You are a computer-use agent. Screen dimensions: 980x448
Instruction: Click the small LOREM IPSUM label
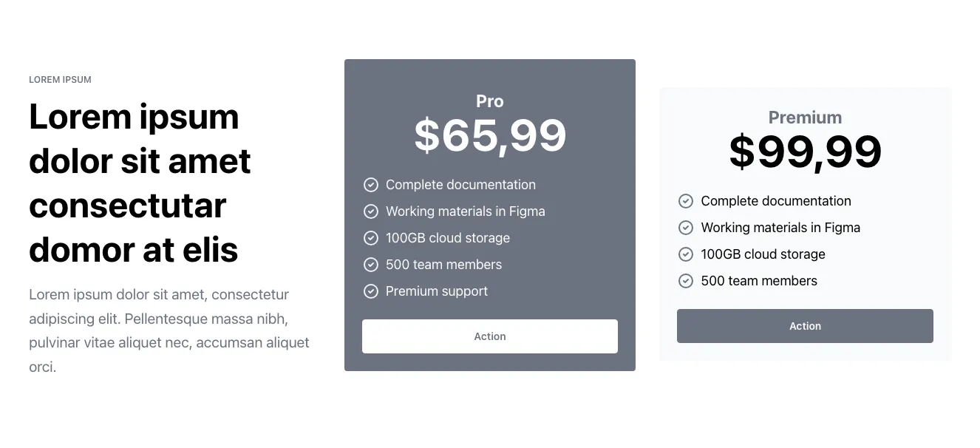[60, 80]
